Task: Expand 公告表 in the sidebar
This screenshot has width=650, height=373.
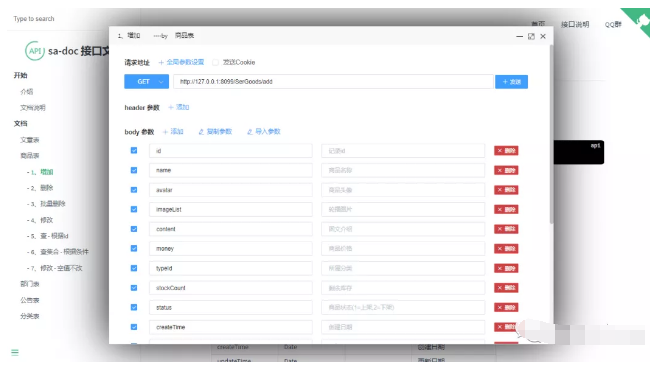Action: tap(29, 300)
